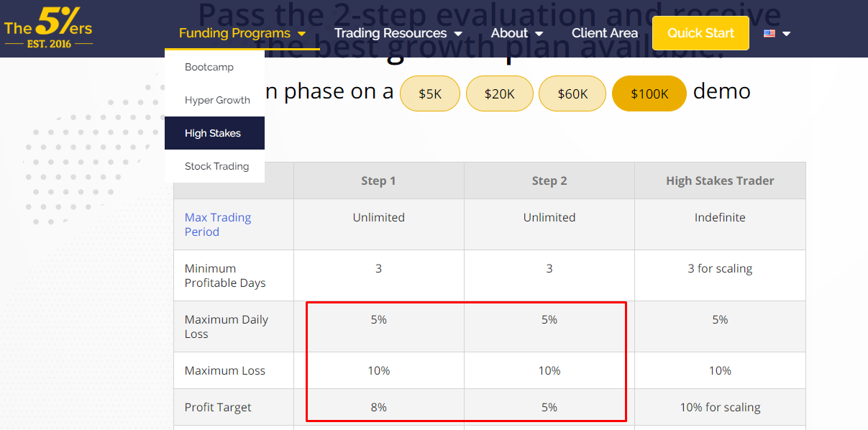Image resolution: width=868 pixels, height=430 pixels.
Task: Select Bootcamp from the dropdown menu
Action: pos(214,67)
